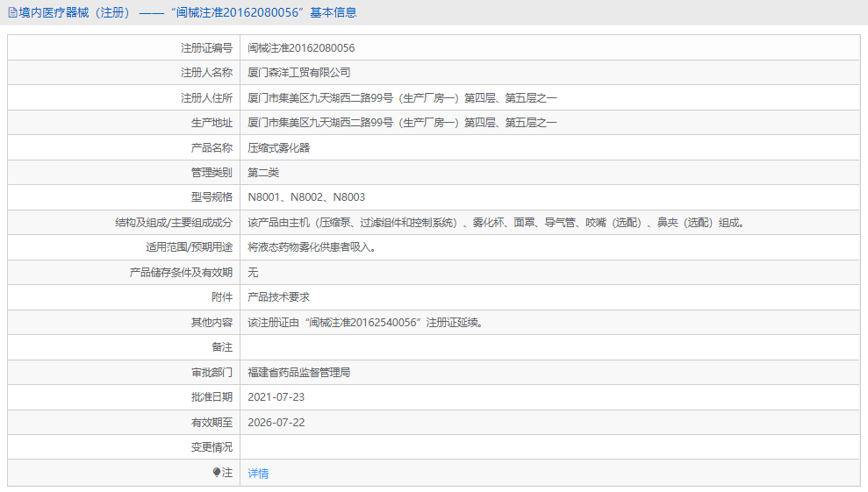The width and height of the screenshot is (868, 492).
Task: Click the 有效期至 label
Action: tap(212, 422)
